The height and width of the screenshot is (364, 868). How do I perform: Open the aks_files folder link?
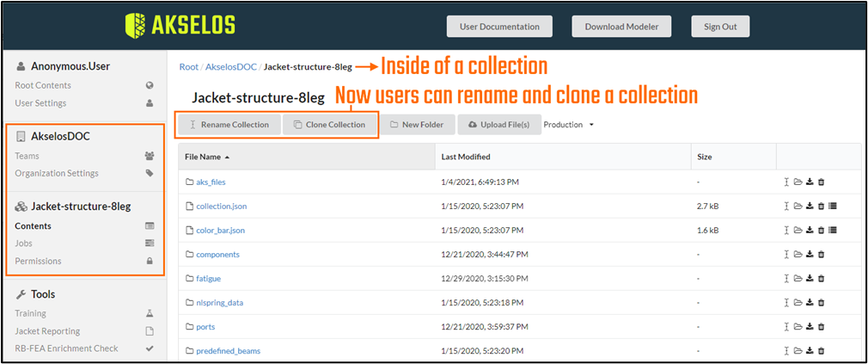pyautogui.click(x=211, y=182)
